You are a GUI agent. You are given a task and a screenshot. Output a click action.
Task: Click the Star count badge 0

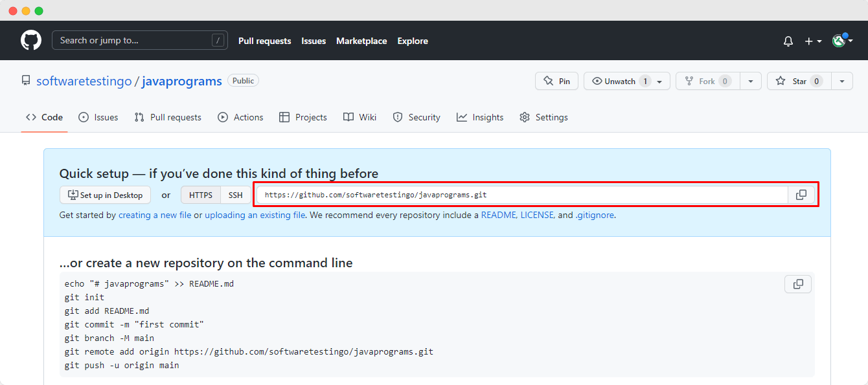(816, 81)
